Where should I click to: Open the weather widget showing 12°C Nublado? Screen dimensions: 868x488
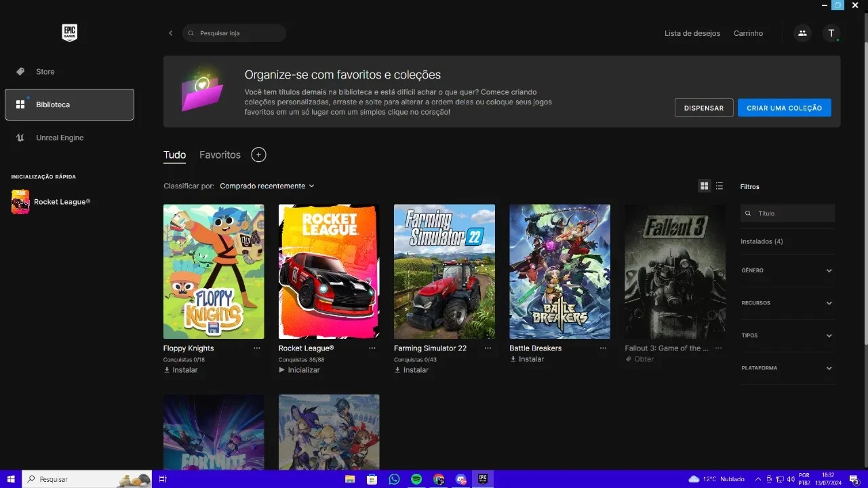click(x=716, y=479)
